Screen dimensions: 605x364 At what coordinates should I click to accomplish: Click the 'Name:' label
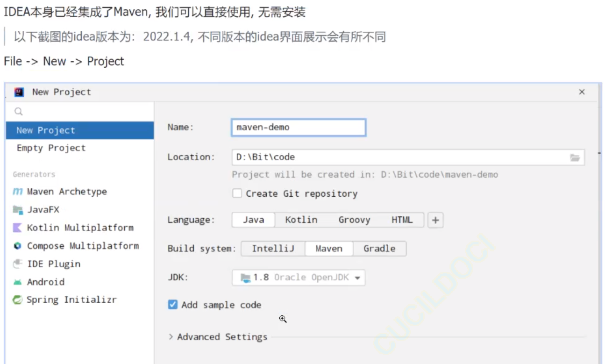(x=180, y=128)
